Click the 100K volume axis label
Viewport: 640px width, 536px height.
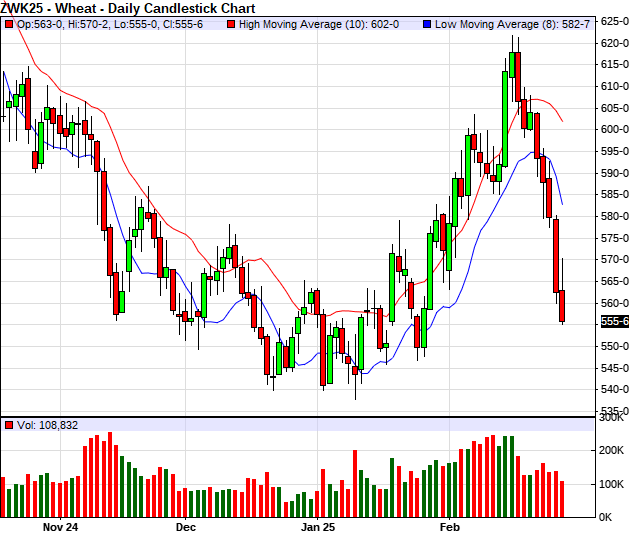613,484
